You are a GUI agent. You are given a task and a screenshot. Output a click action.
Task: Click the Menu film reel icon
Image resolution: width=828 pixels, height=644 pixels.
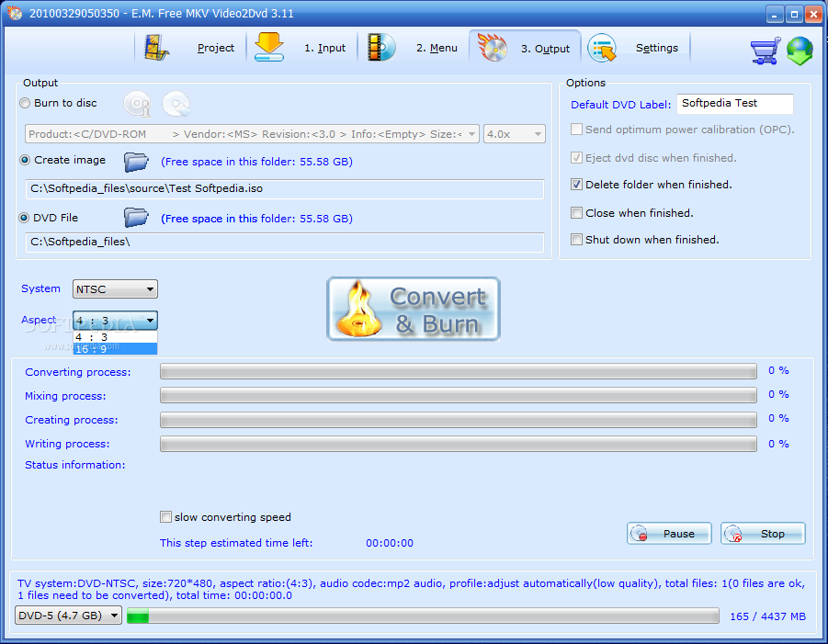[381, 48]
